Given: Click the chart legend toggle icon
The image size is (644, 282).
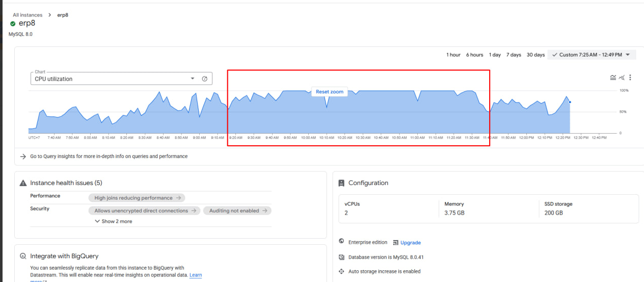Looking at the screenshot, I should click(x=613, y=78).
